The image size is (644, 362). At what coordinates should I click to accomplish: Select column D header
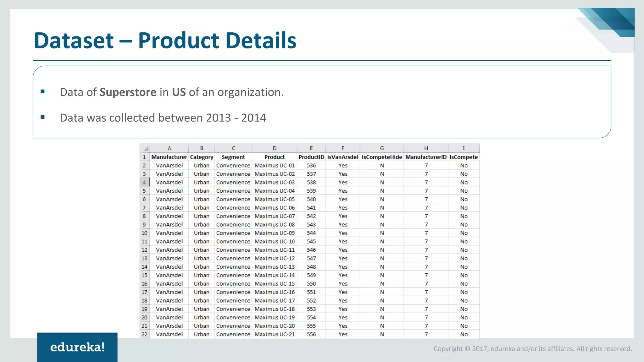275,148
